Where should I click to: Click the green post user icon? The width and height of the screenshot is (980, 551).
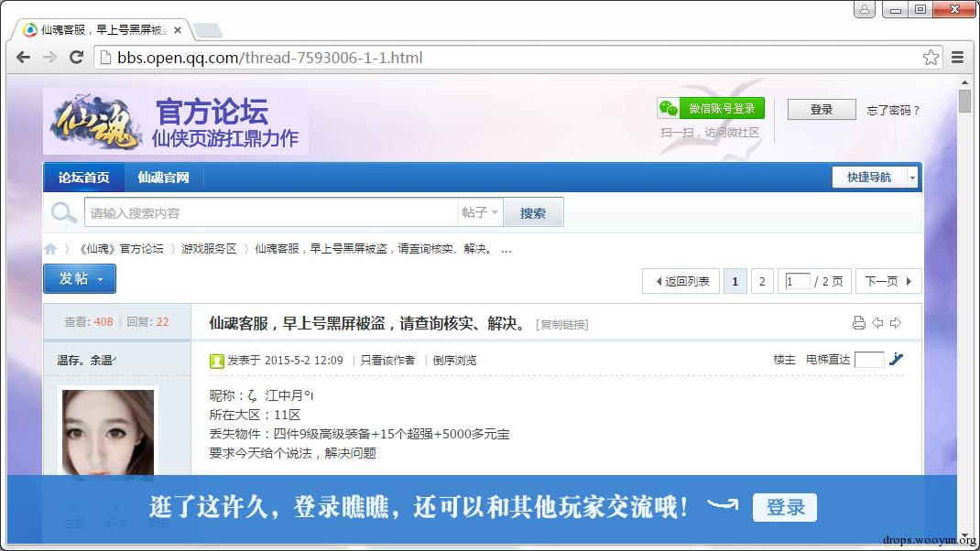tap(217, 362)
